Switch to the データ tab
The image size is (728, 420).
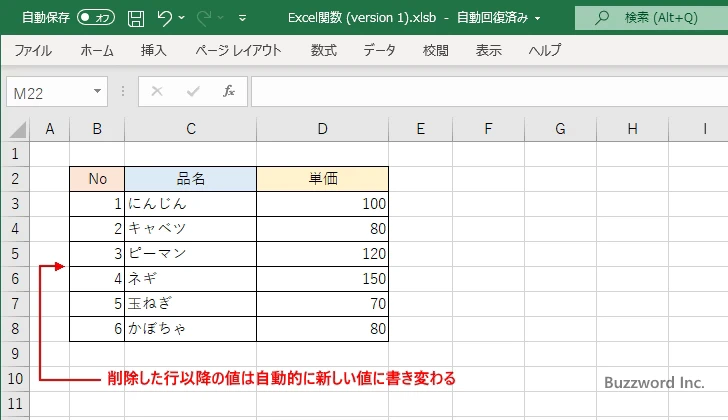379,50
